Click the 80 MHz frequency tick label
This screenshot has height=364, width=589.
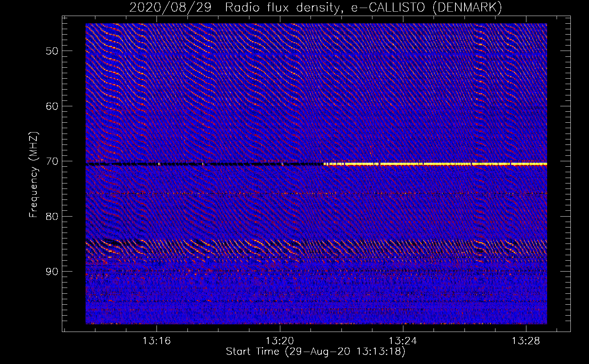[52, 217]
